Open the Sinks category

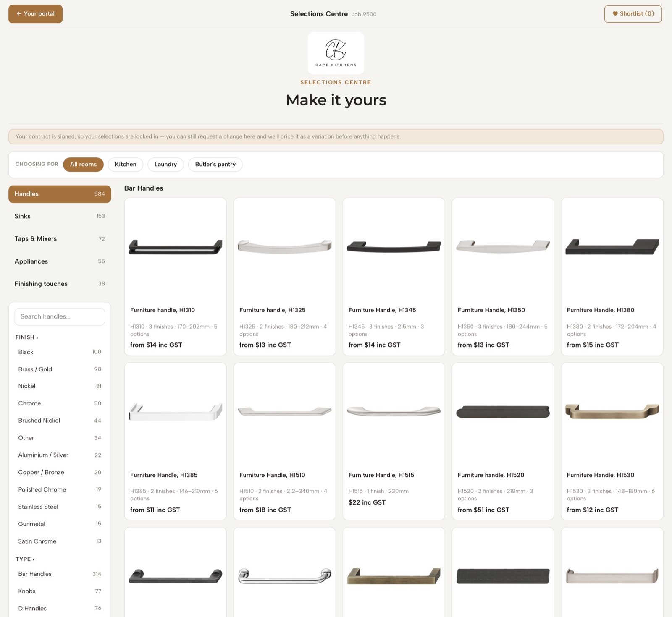(60, 216)
